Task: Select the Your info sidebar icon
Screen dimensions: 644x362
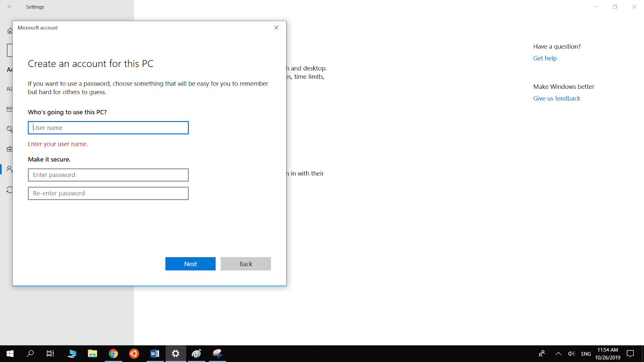Action: pos(10,89)
